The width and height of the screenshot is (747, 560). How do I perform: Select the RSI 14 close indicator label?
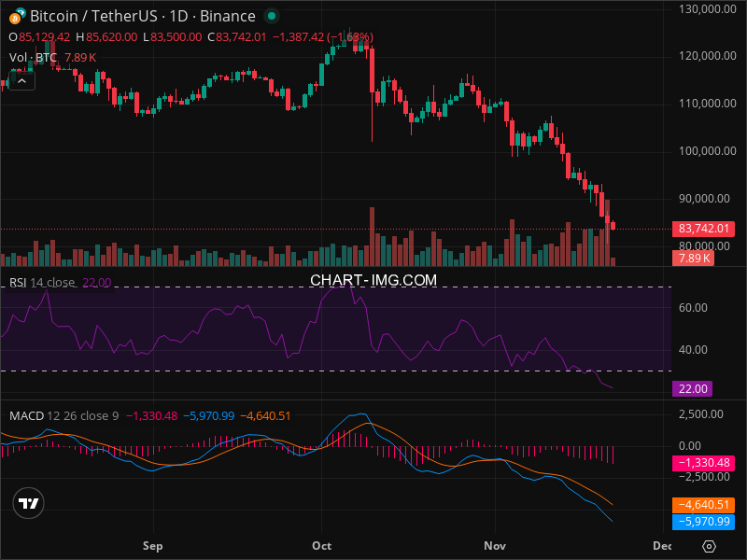pos(42,283)
